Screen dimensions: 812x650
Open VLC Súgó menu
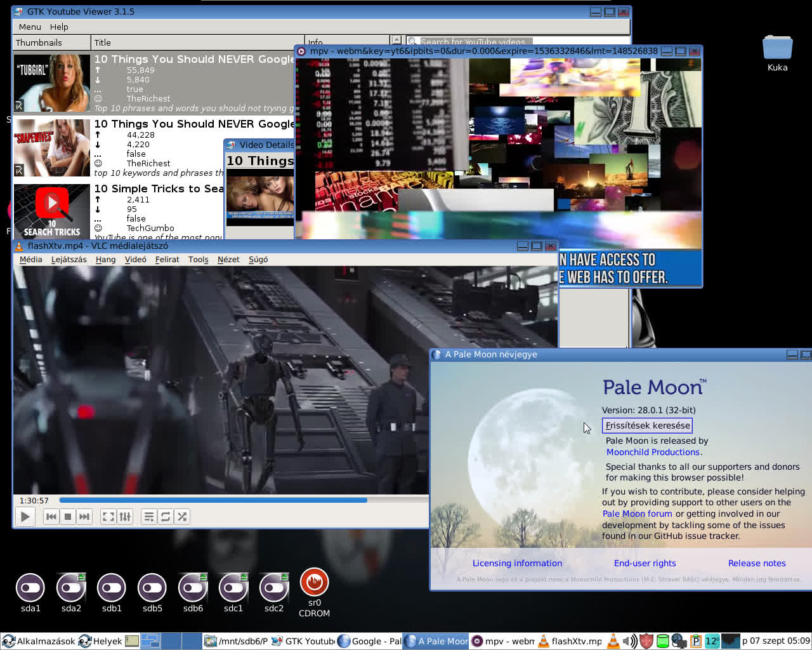pyautogui.click(x=258, y=259)
